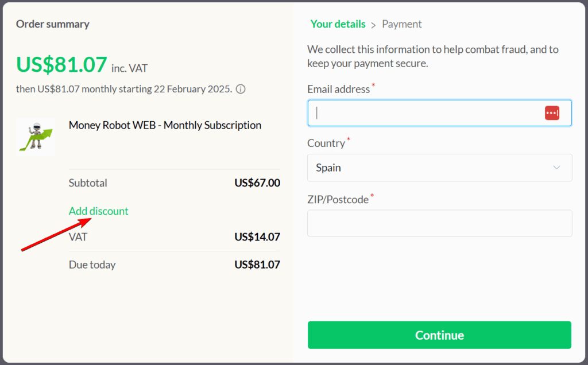The image size is (588, 365).
Task: Click the Money Robot WEB Monthly Subscription title
Action: 165,125
